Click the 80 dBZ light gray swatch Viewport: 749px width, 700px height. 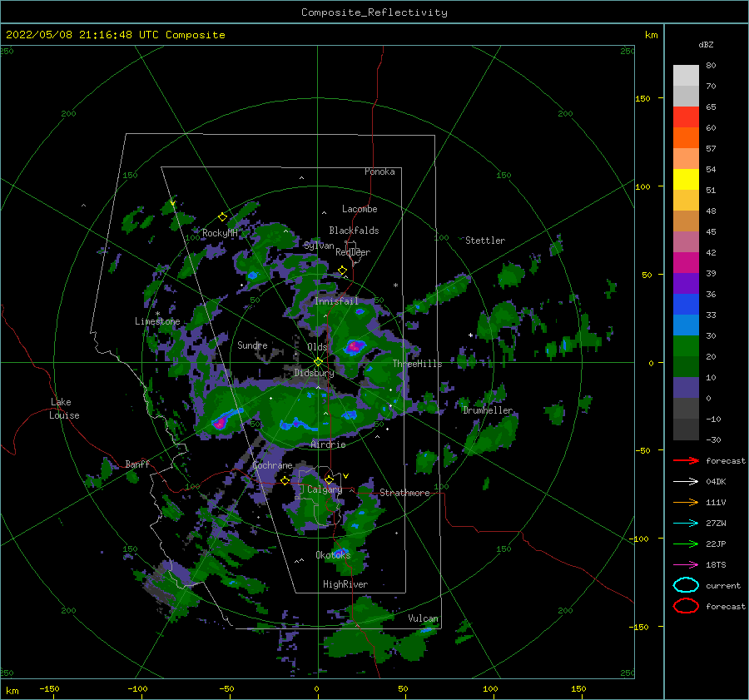click(686, 76)
